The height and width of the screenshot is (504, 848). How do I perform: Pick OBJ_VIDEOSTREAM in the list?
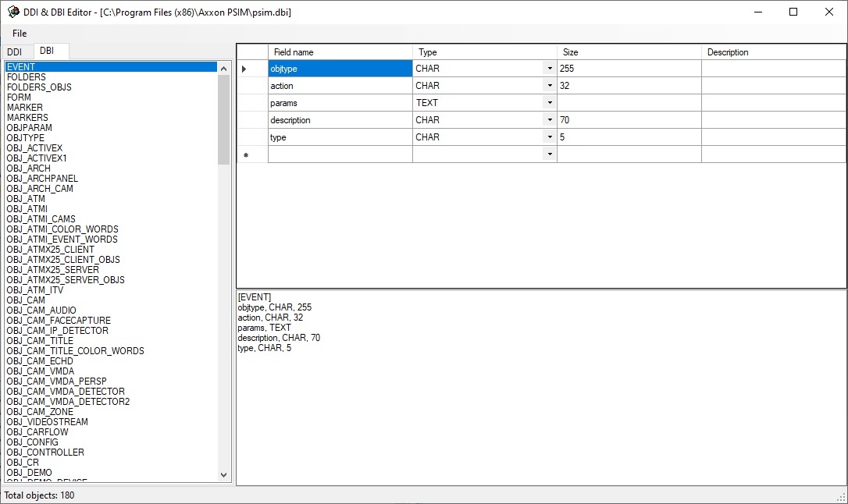pos(47,422)
